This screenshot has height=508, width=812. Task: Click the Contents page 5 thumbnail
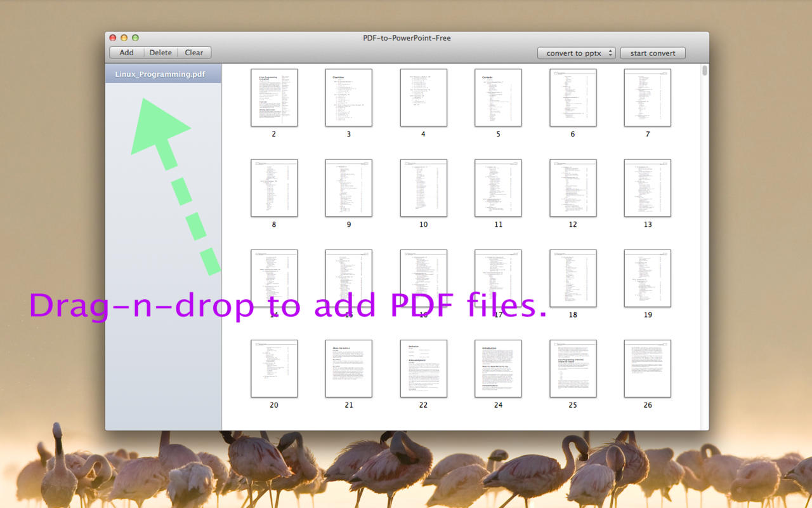coord(498,98)
